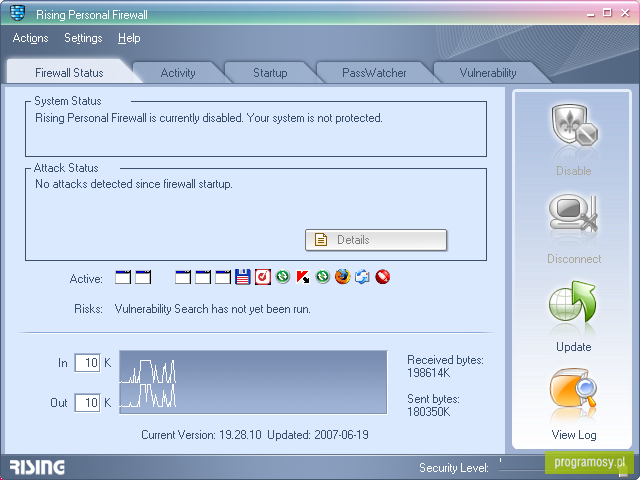Click 'Current Version: 19.28.10' text
Viewport: 640px width, 480px height.
pos(201,435)
